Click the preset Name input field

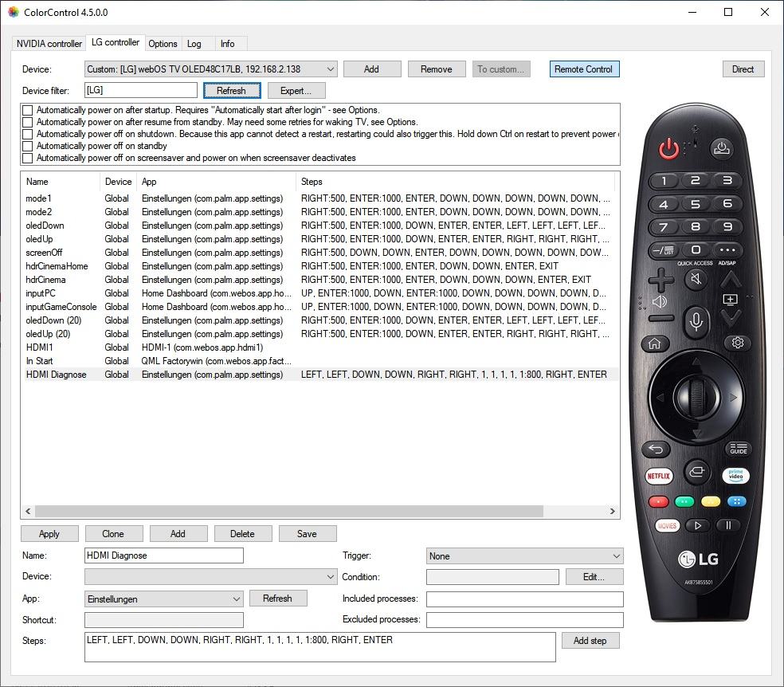point(164,555)
